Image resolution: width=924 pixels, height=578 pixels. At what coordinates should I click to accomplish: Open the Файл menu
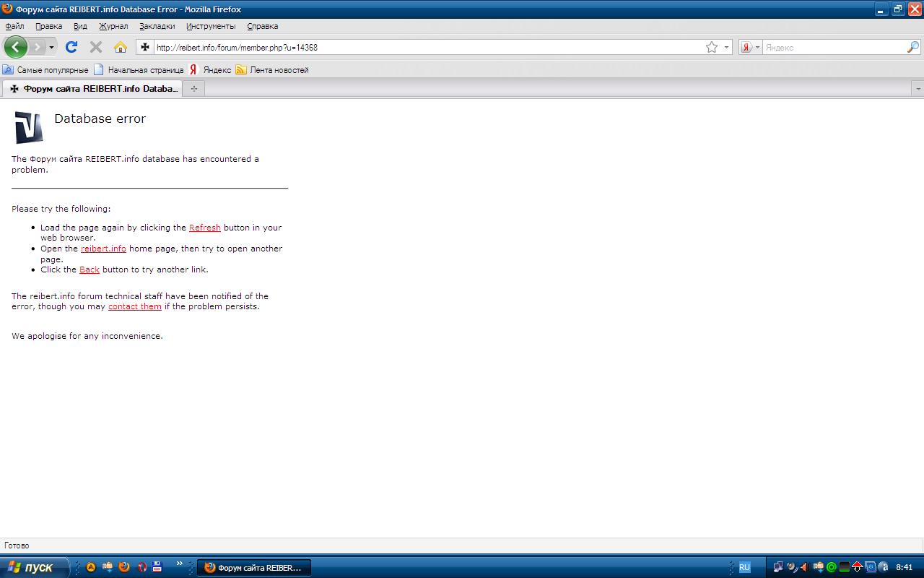tap(14, 26)
